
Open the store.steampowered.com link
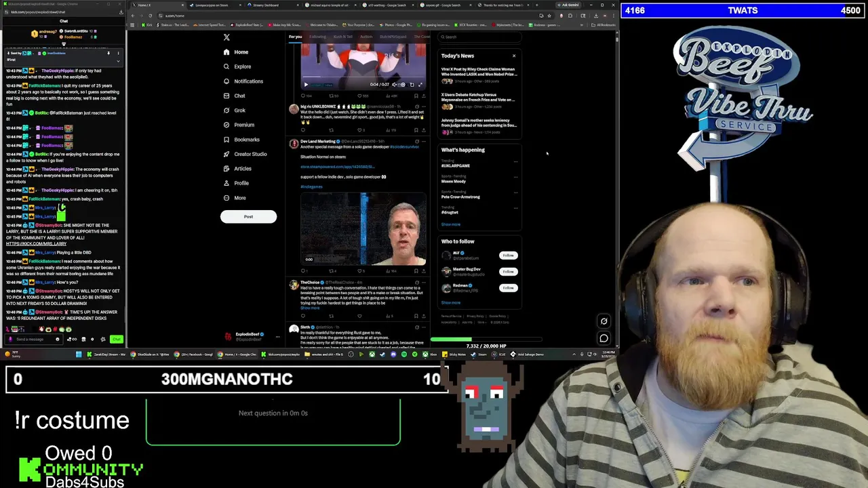pyautogui.click(x=337, y=167)
